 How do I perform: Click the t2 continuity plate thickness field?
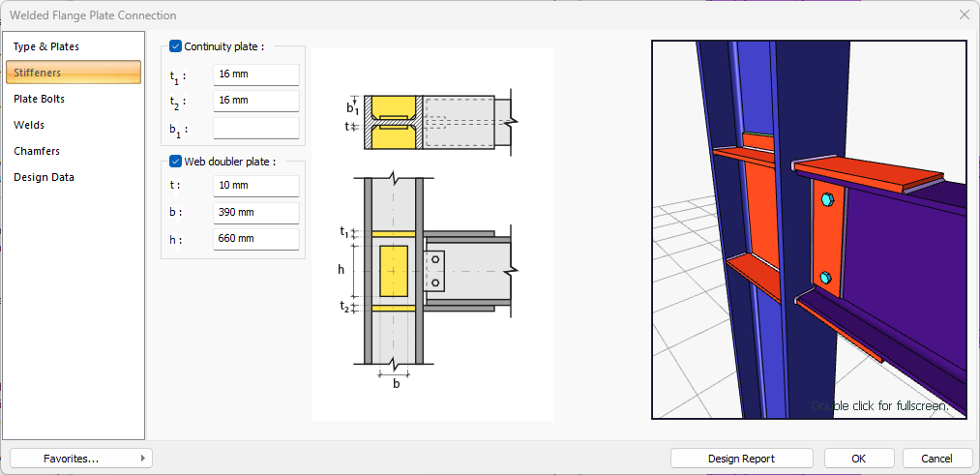pos(256,101)
